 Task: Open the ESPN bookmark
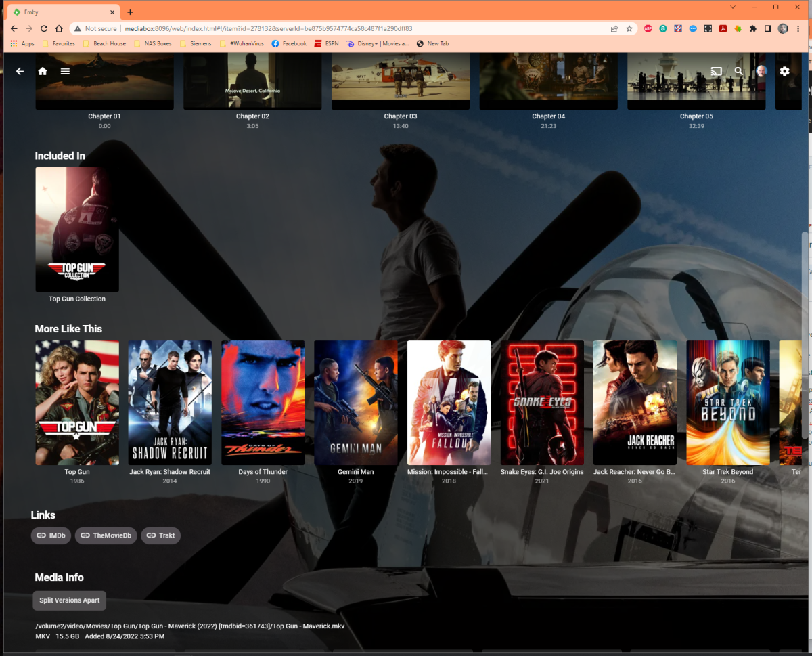point(326,43)
